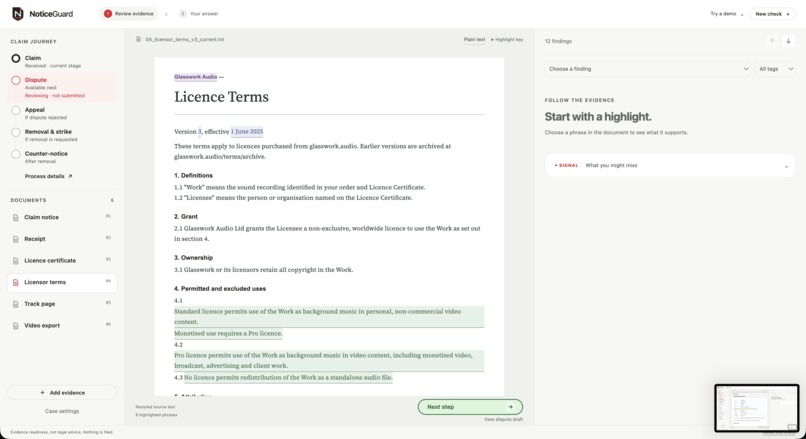
Task: Click the Video export document icon
Action: tap(15, 325)
